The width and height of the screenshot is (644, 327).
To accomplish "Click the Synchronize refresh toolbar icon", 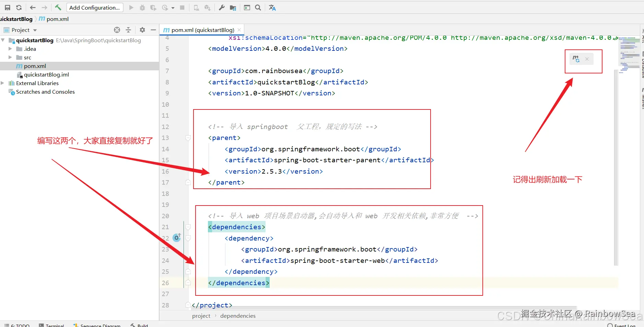I will (x=19, y=8).
